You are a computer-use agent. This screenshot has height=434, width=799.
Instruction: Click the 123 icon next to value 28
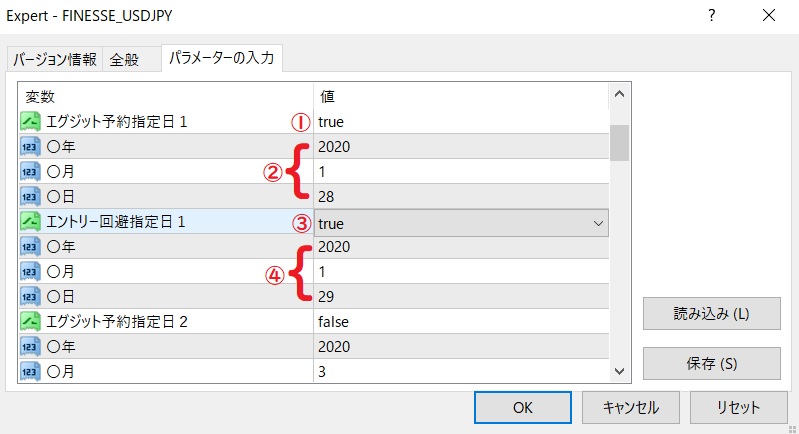[x=29, y=197]
